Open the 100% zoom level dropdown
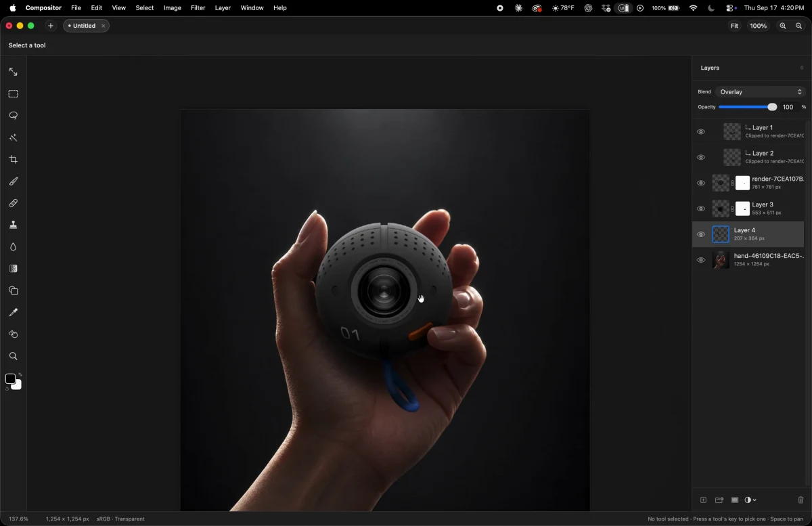This screenshot has width=812, height=526. [759, 26]
